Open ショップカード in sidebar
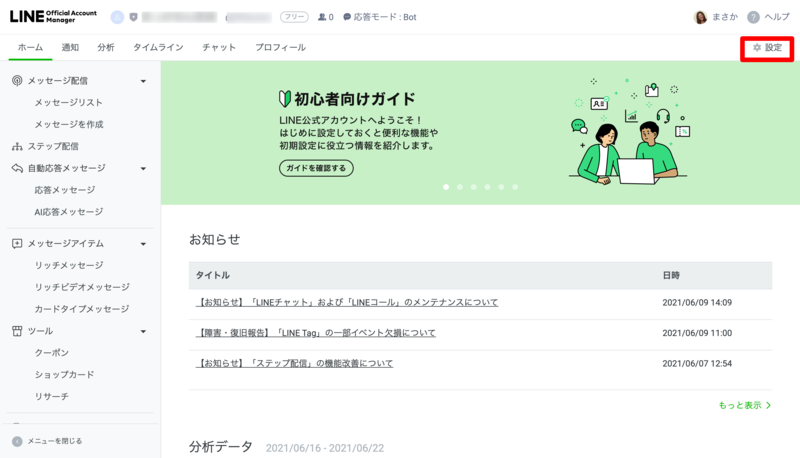The width and height of the screenshot is (800, 458). tap(64, 375)
